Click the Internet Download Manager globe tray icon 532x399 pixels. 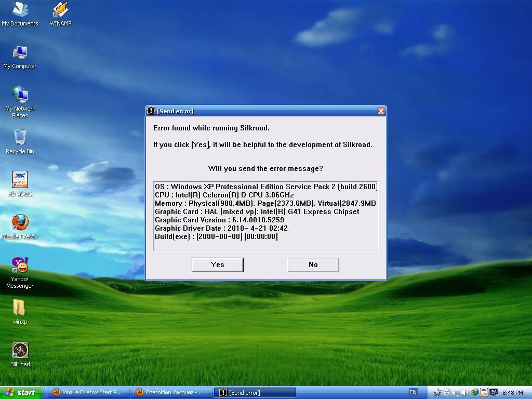475,392
